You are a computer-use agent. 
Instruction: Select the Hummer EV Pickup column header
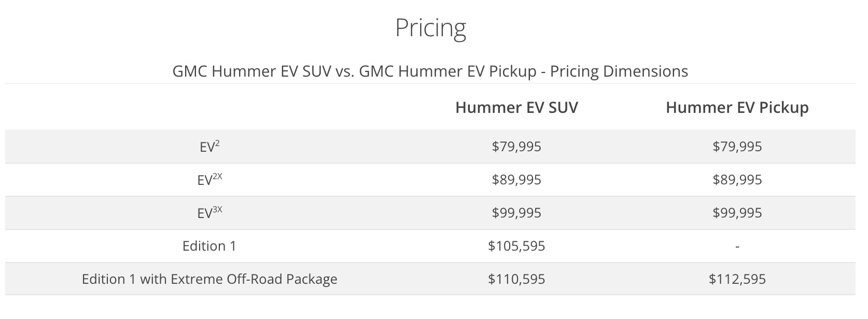click(737, 107)
